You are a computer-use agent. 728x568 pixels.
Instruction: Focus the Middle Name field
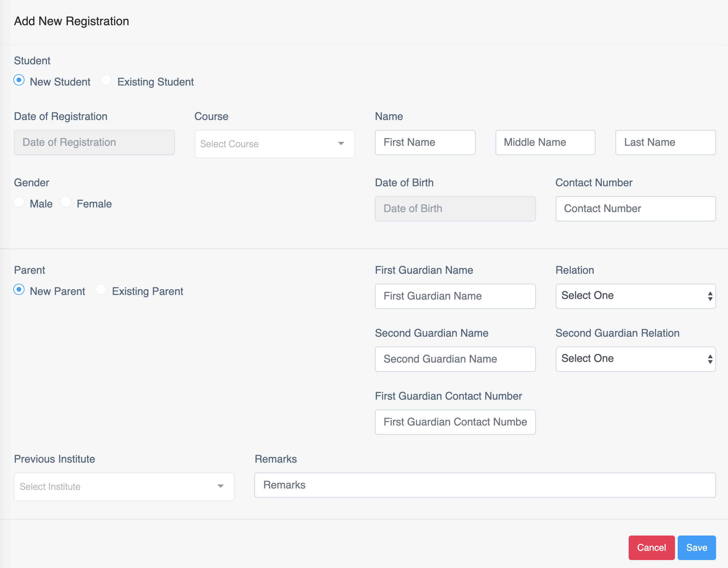coord(545,142)
